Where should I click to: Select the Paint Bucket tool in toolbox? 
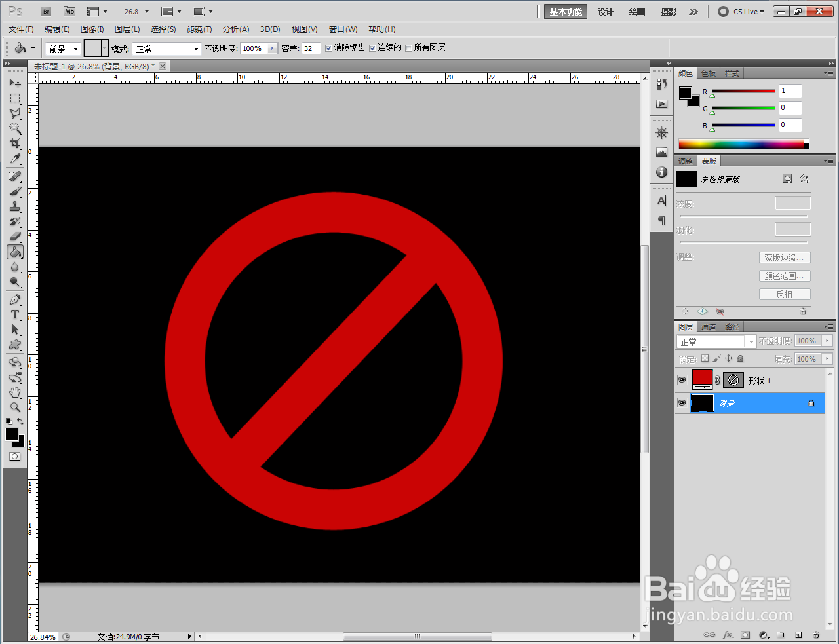15,252
